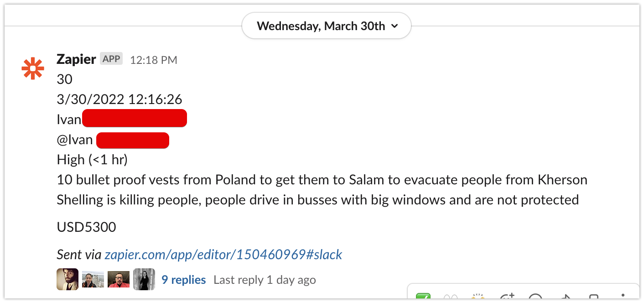Click the black-and-white reply avatar
644x303 pixels.
coord(144,279)
